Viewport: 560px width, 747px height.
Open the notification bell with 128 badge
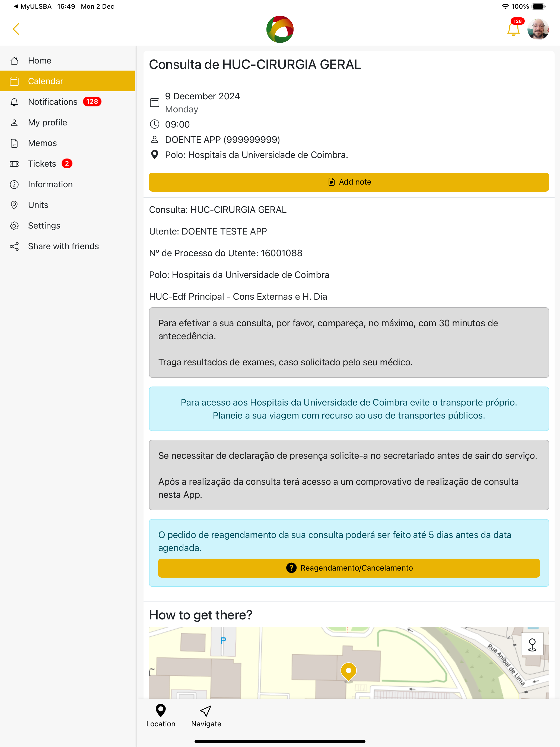click(514, 29)
